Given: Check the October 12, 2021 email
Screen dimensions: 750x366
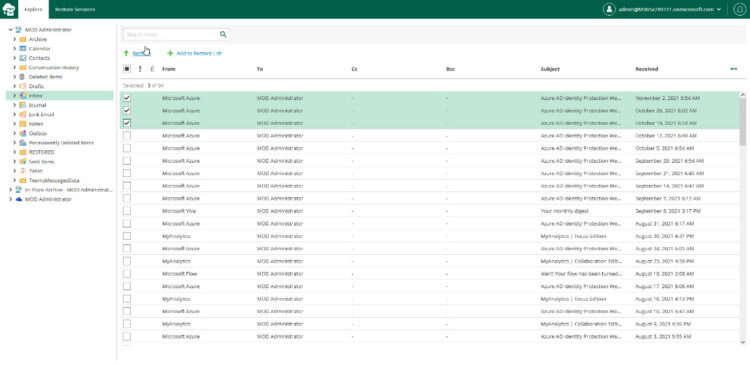Looking at the screenshot, I should click(x=127, y=136).
